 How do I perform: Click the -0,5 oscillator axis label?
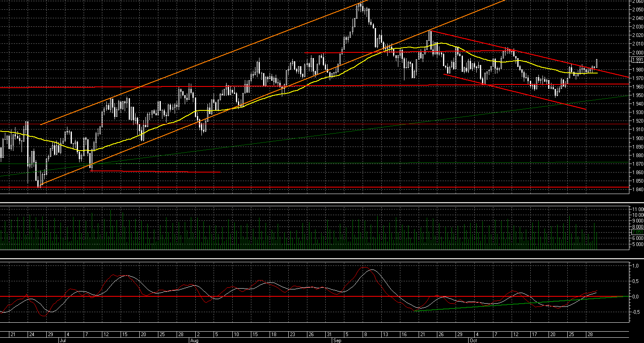[635, 312]
